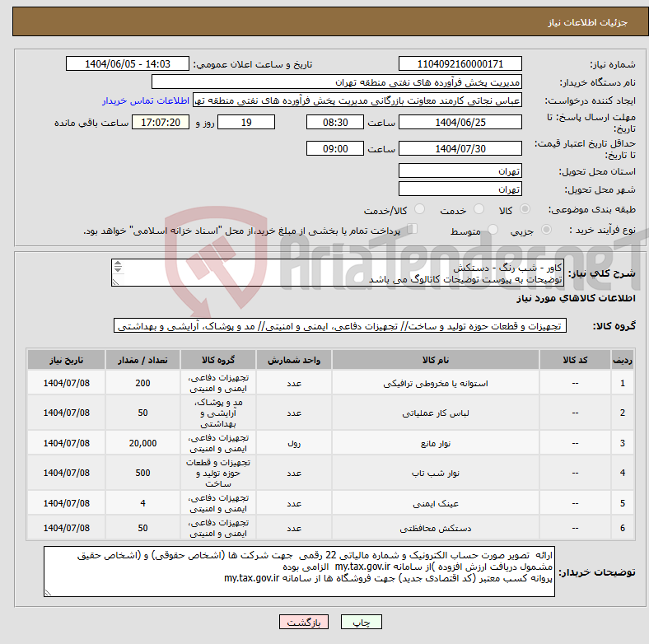Click unit رول in نوار مانع row
649x644 pixels.
tap(294, 444)
